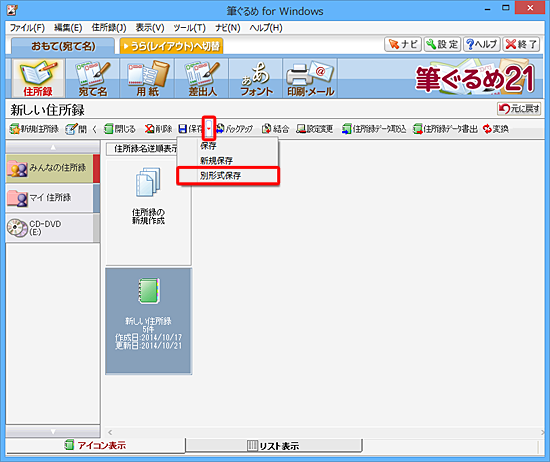Click the 終了 exit button
The width and height of the screenshot is (550, 462).
tap(521, 45)
